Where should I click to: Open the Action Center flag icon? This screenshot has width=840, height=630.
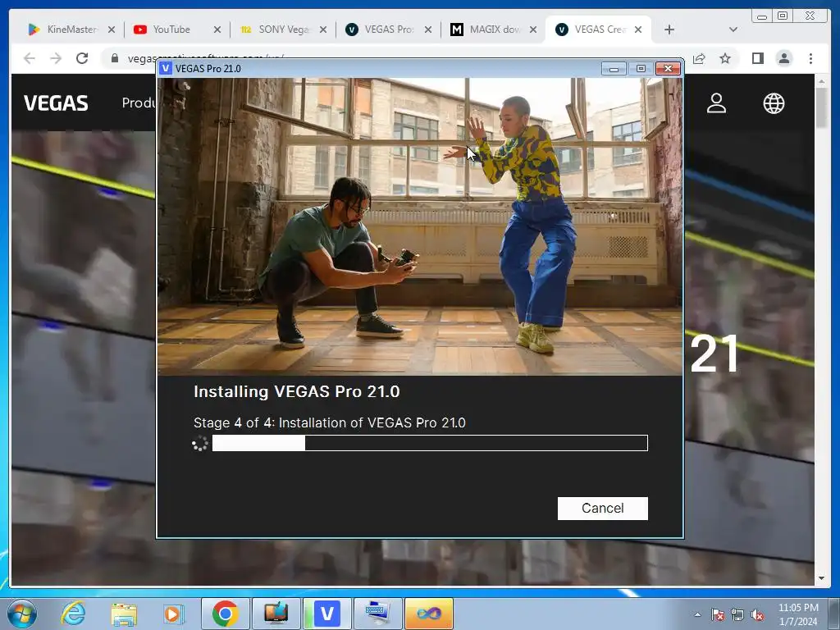click(717, 614)
